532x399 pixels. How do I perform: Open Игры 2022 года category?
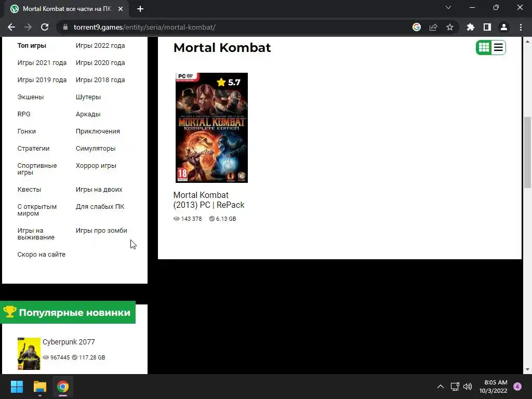coord(100,46)
